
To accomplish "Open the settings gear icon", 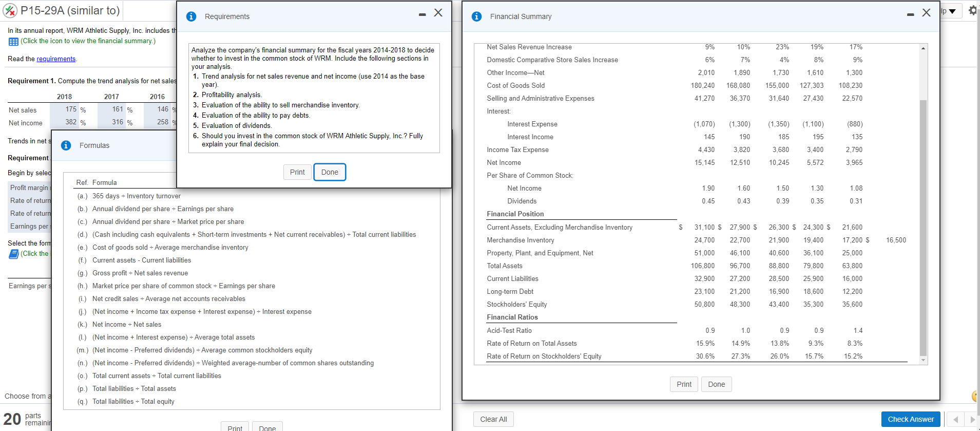I will click(973, 10).
